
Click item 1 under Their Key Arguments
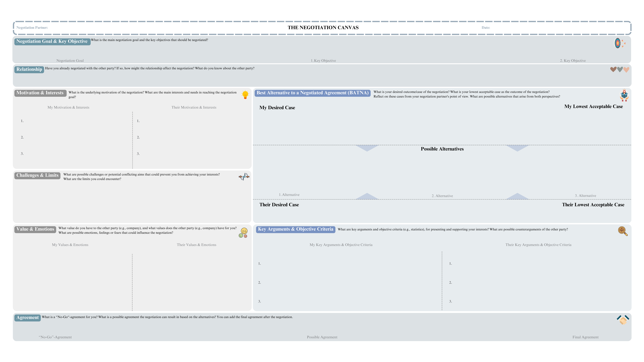tap(450, 264)
